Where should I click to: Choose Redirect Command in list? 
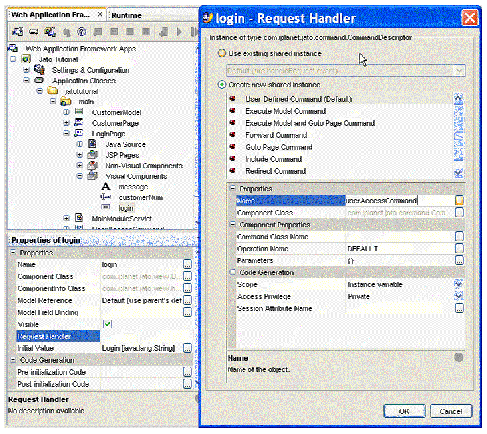(x=275, y=171)
